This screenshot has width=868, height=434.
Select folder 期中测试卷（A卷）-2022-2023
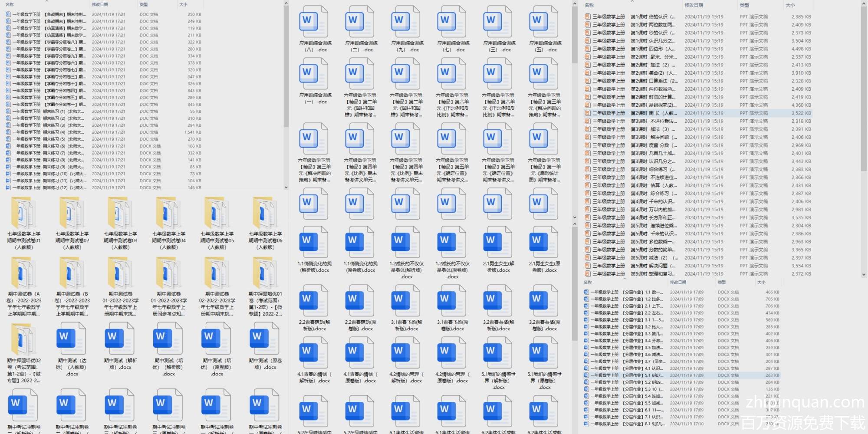[23, 273]
